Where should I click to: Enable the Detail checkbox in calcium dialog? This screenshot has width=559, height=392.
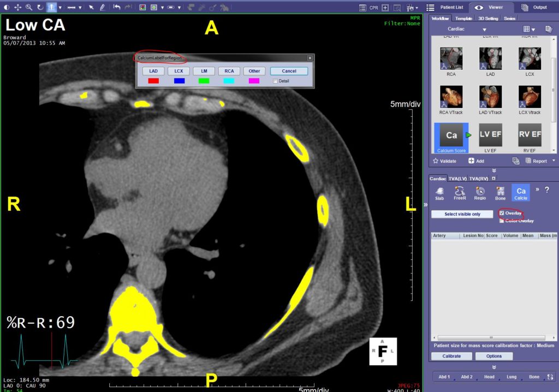275,81
